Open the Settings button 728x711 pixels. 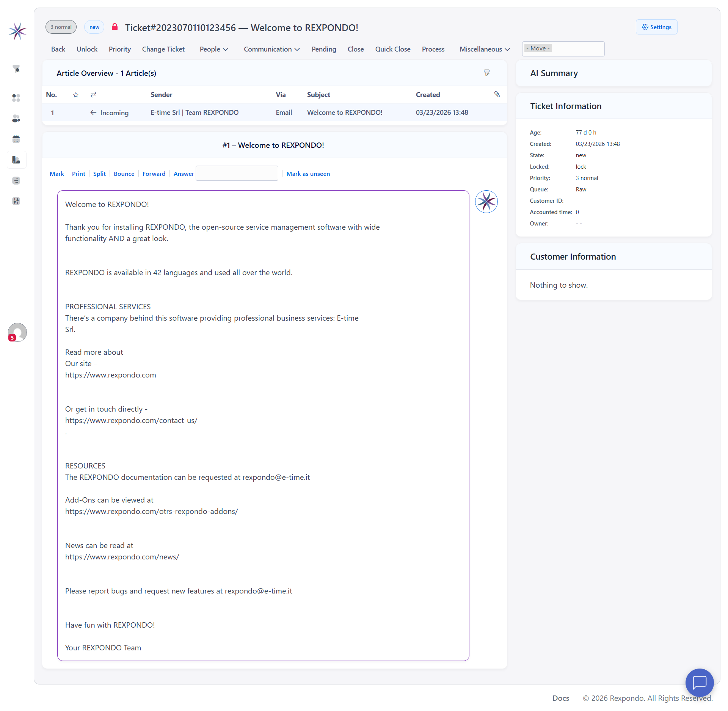656,27
